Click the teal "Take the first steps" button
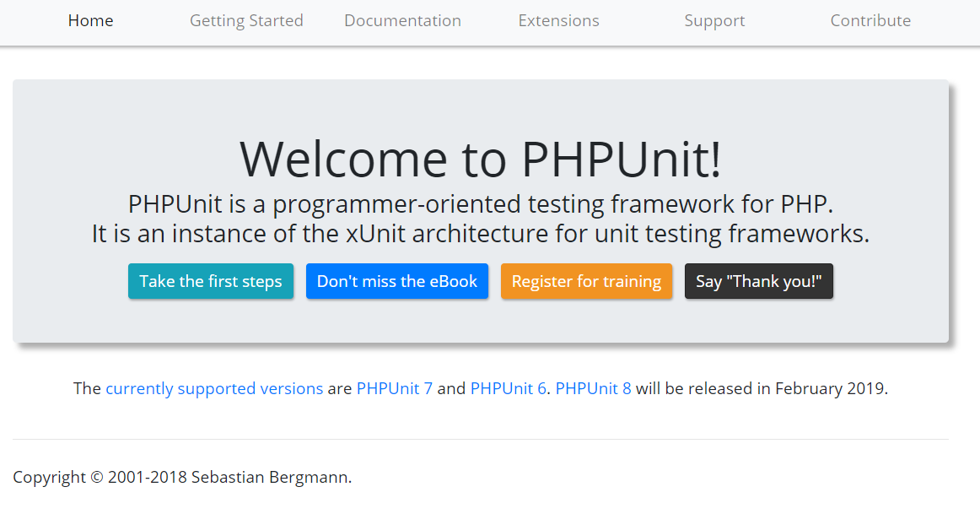 (211, 282)
